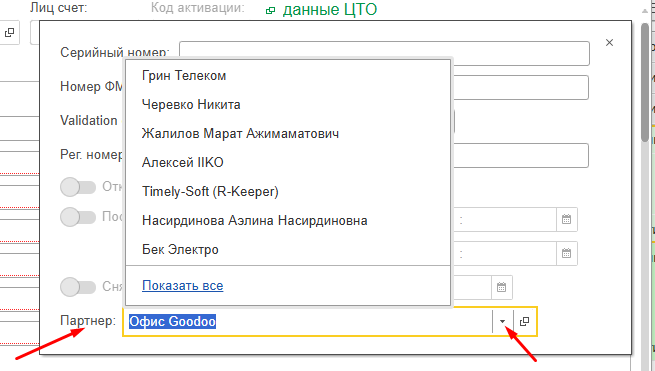Image resolution: width=655 pixels, height=371 pixels.
Task: Click the Рег. номер input field
Action: tap(521, 155)
